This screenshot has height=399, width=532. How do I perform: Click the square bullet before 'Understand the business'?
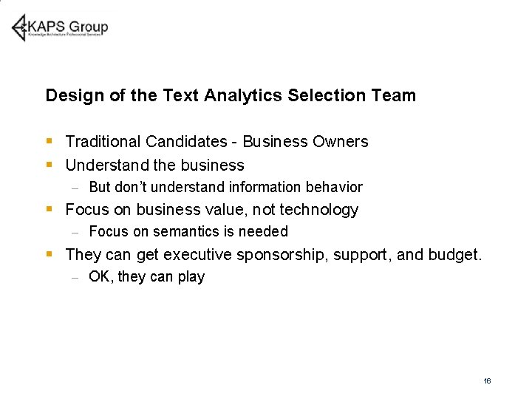pyautogui.click(x=49, y=164)
